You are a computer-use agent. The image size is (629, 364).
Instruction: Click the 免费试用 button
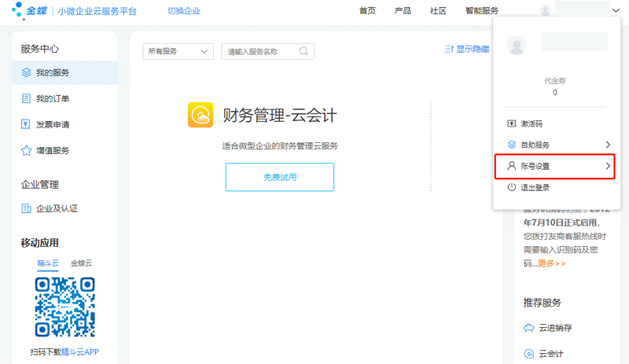point(280,177)
